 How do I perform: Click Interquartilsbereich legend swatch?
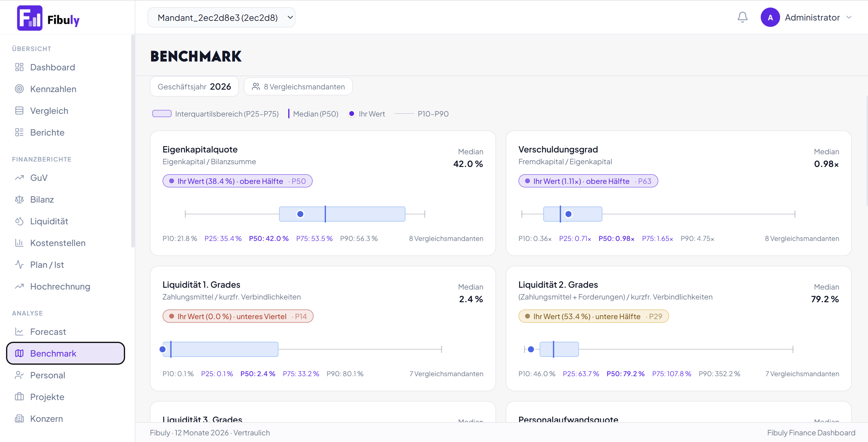[162, 114]
